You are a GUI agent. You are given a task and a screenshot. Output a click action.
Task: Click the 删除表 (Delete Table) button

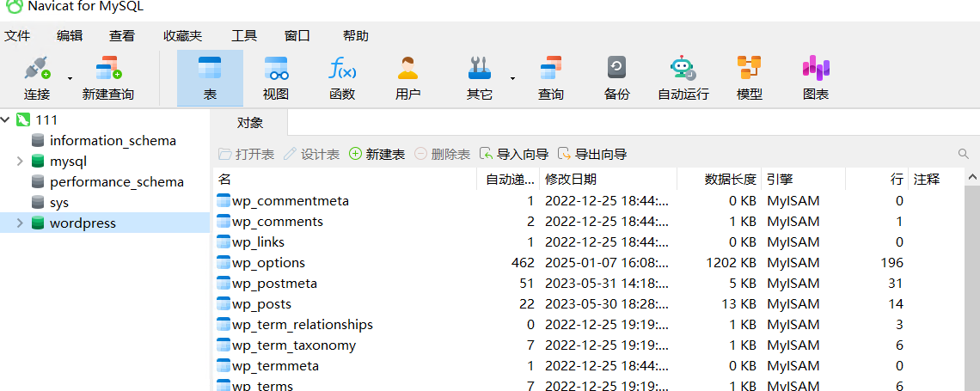point(442,155)
